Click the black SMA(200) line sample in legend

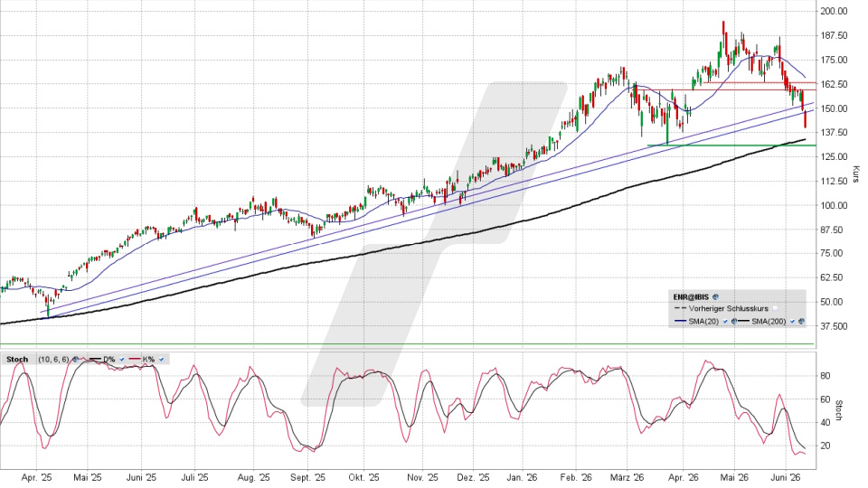[743, 321]
